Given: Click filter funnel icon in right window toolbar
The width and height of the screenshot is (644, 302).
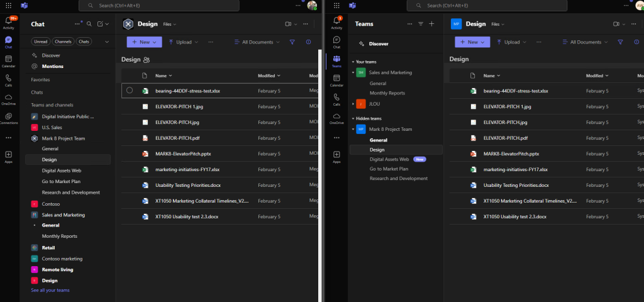Looking at the screenshot, I should [x=621, y=42].
